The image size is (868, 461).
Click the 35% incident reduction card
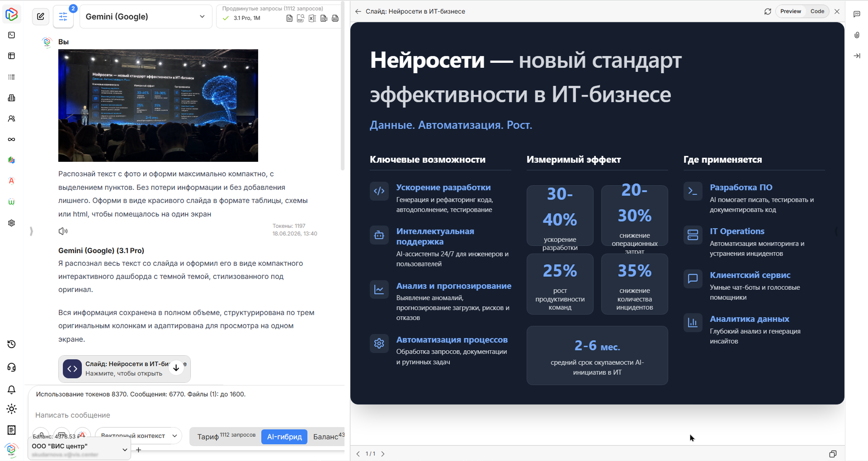[x=634, y=284]
